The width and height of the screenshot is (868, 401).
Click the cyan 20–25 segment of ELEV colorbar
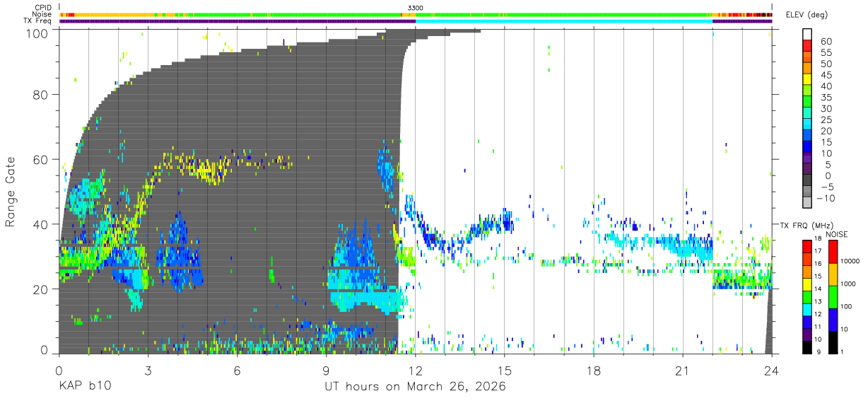807,125
